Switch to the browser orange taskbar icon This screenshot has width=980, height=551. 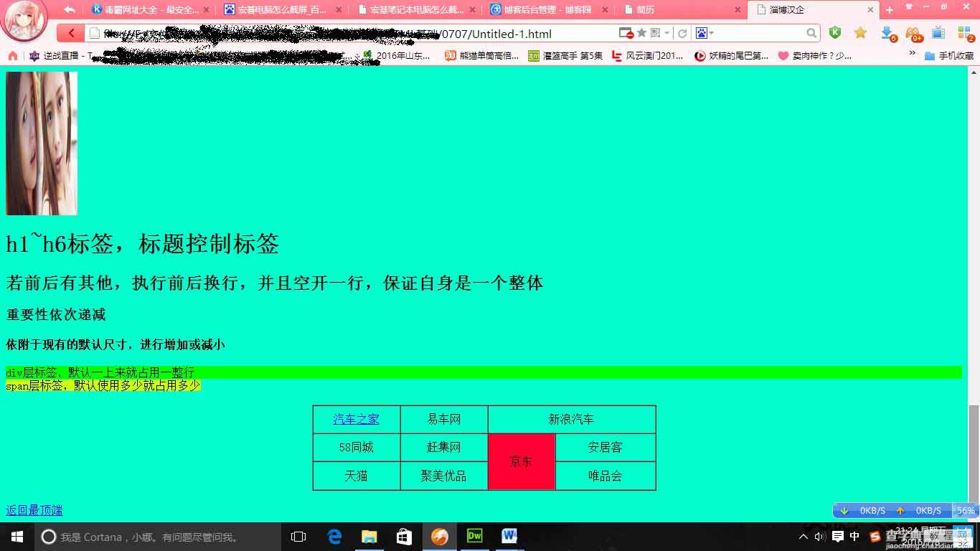point(440,537)
